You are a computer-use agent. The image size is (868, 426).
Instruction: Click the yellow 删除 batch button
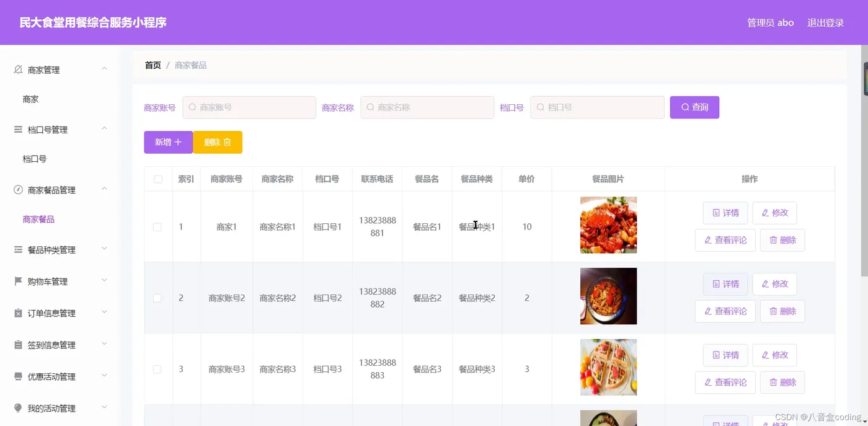point(218,142)
